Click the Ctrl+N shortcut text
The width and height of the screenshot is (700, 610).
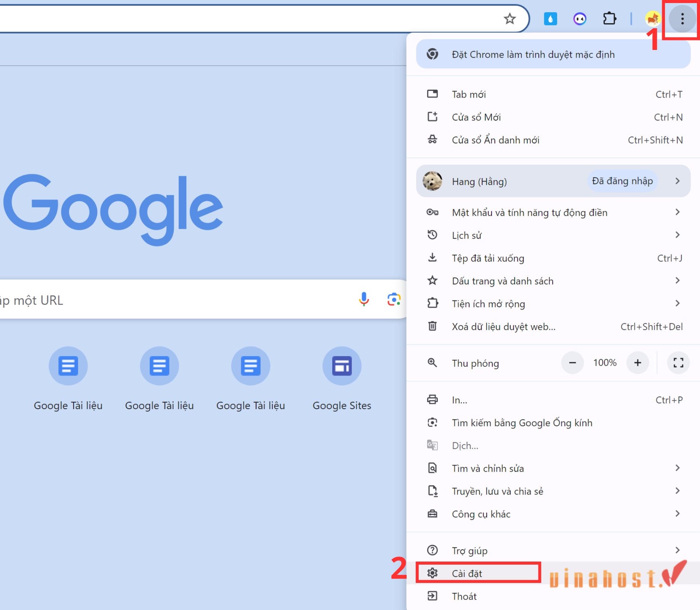(x=668, y=117)
